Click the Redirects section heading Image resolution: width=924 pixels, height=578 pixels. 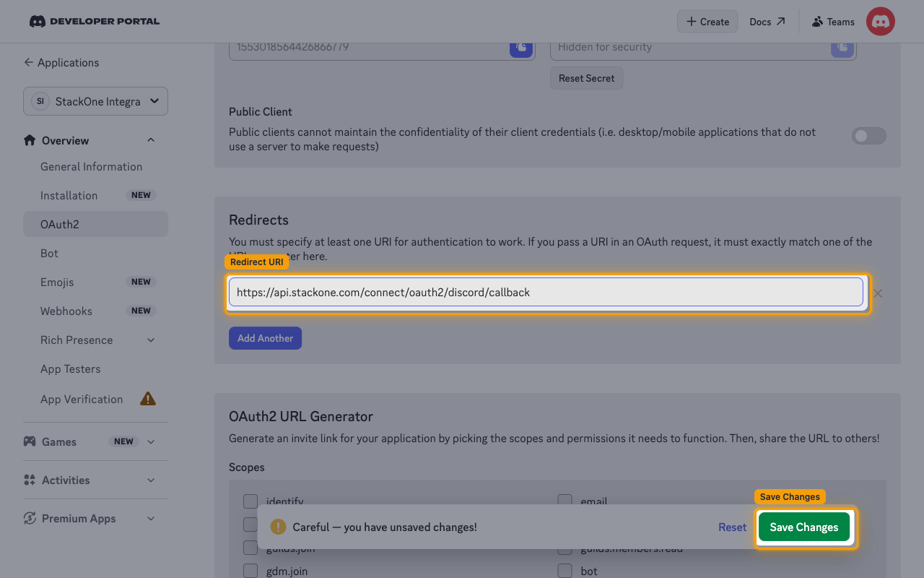258,220
